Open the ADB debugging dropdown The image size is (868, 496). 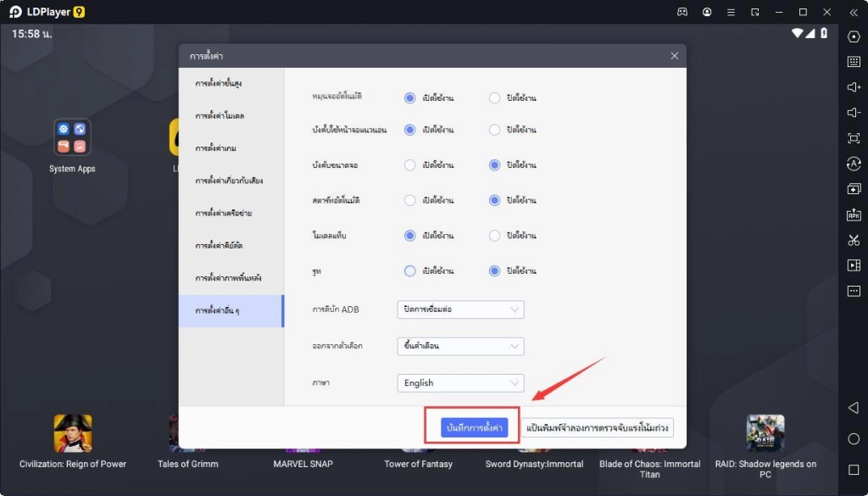click(460, 309)
